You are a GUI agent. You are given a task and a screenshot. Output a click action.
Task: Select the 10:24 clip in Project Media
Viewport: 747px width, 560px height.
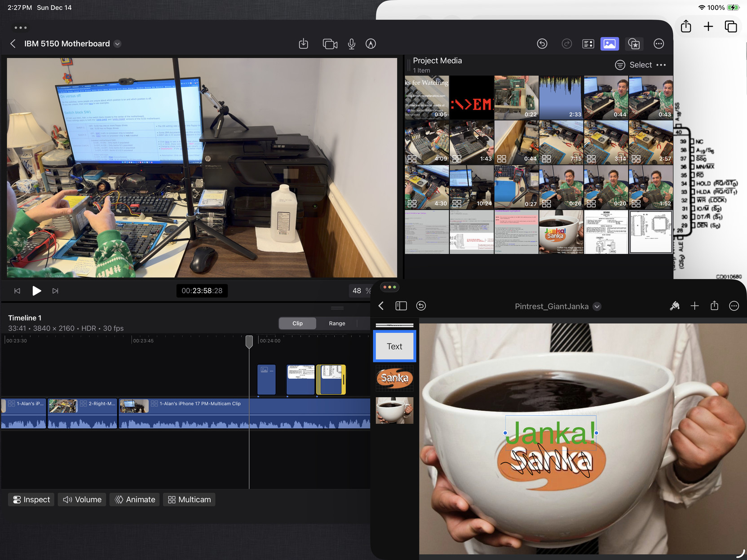(x=472, y=187)
